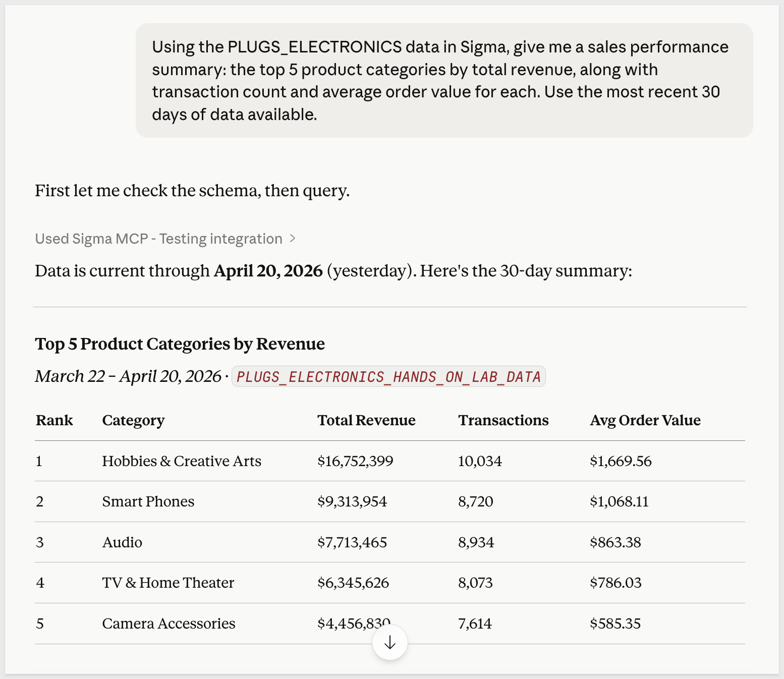Select the Category column header
The height and width of the screenshot is (679, 784).
(133, 420)
